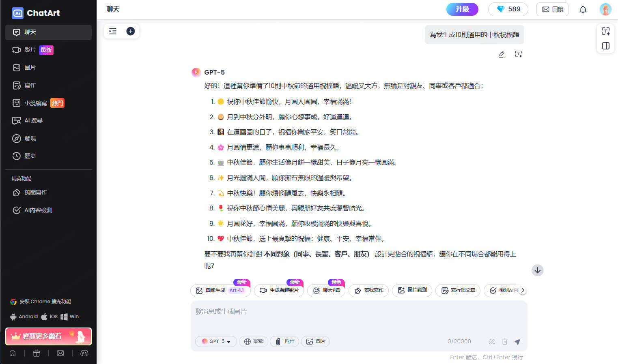
Task: Click the prompt enhance magic wand icon
Action: click(492, 342)
